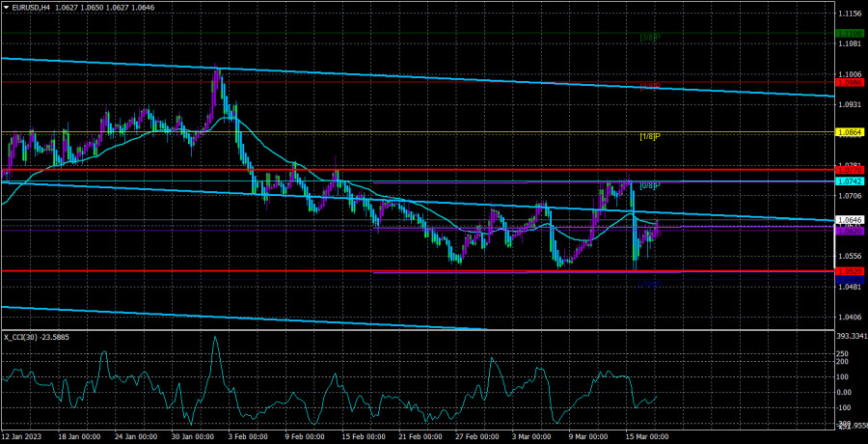Select the yellow [1/8]P Murray level label
This screenshot has height=444, width=868.
pos(650,137)
